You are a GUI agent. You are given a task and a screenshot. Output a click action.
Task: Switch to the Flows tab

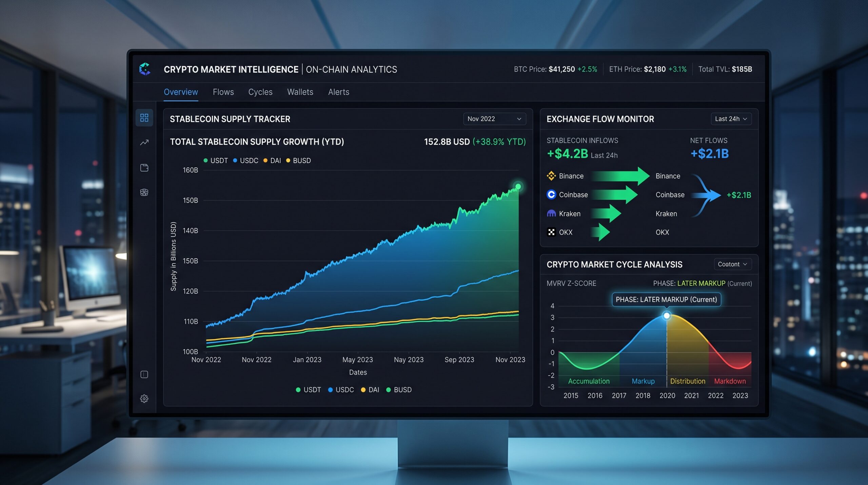point(223,92)
